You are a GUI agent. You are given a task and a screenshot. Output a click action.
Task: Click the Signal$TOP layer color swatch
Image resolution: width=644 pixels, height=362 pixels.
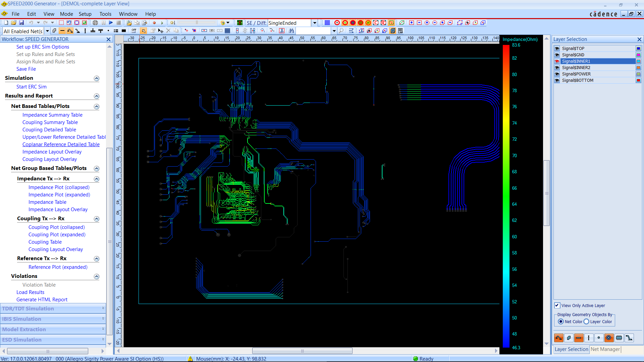tap(638, 49)
